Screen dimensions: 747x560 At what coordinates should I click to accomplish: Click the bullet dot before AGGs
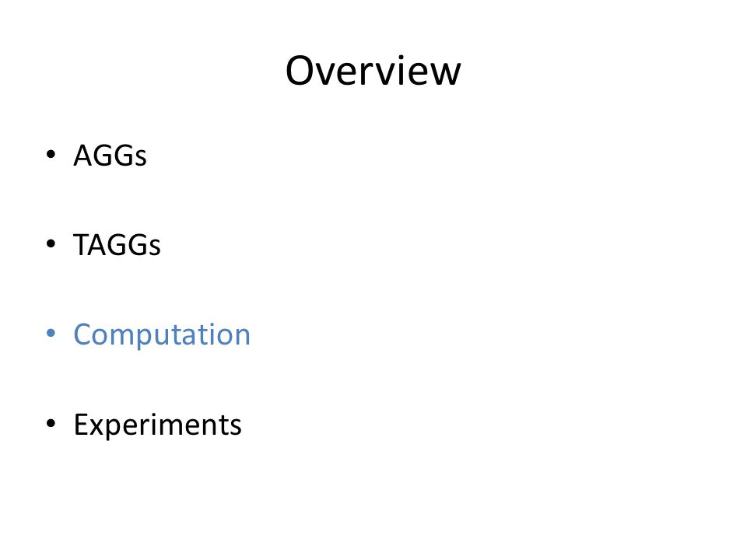click(51, 154)
